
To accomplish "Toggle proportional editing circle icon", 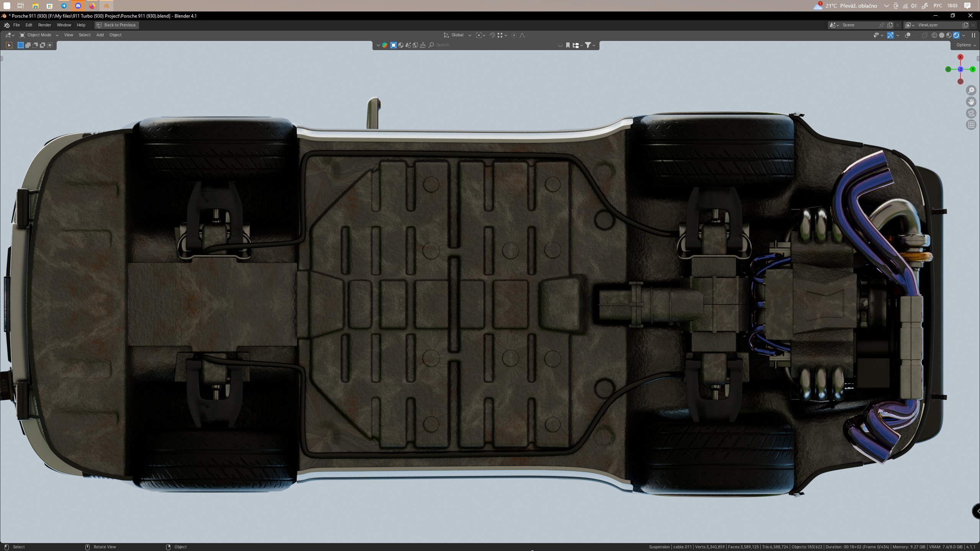I will (514, 35).
